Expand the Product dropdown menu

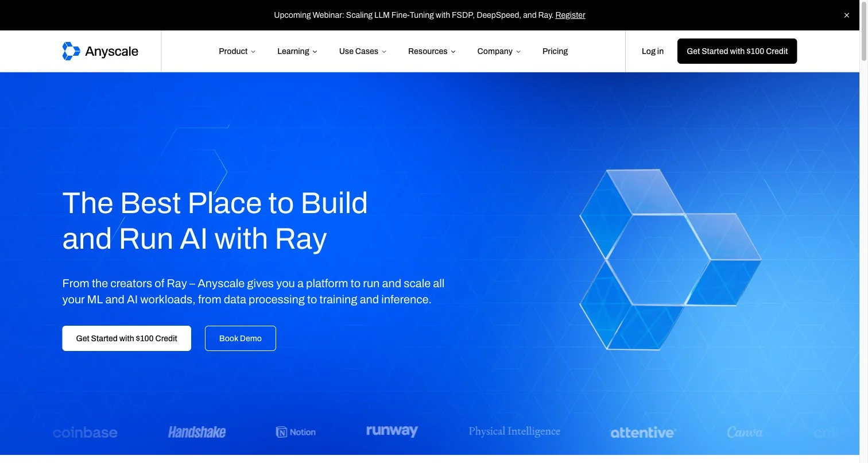click(x=237, y=51)
